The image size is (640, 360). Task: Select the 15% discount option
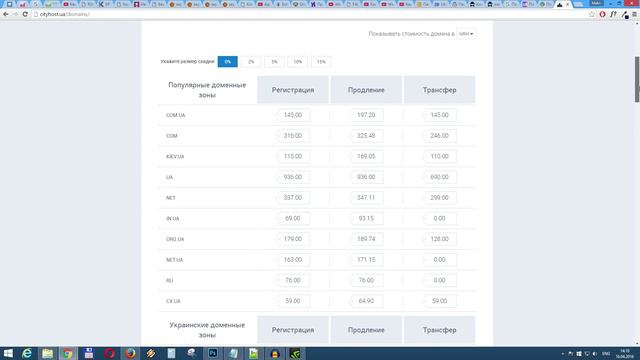[321, 62]
